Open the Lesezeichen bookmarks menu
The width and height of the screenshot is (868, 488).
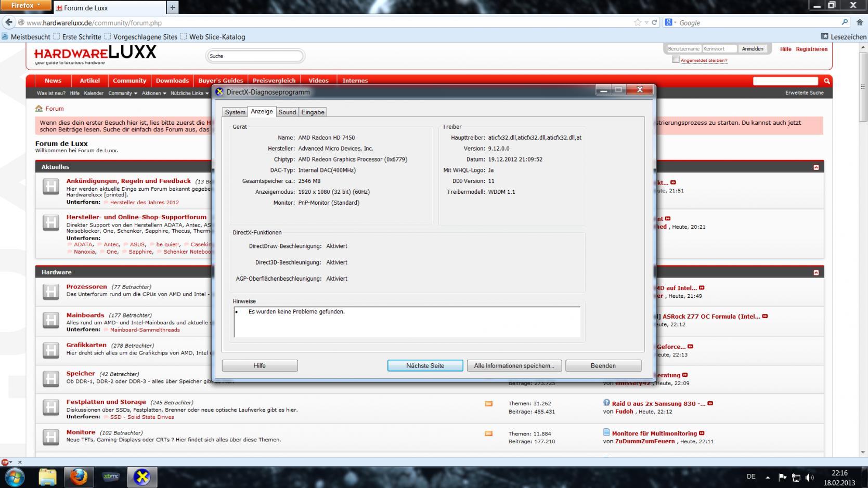(844, 36)
